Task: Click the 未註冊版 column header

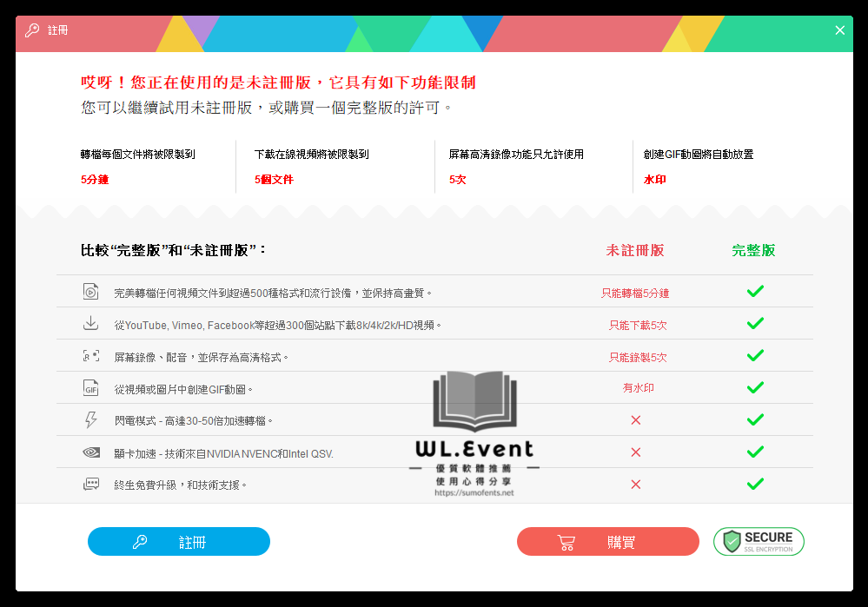Action: coord(635,250)
